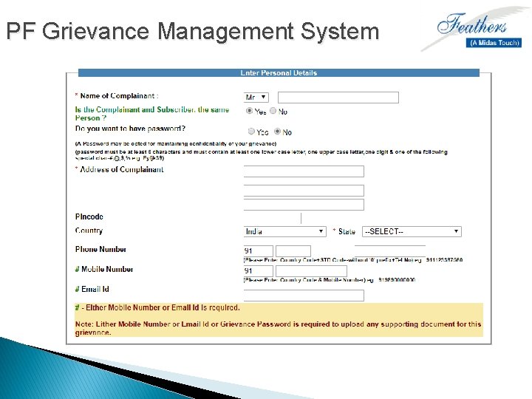
Task: Click mobile number country code field
Action: [258, 271]
